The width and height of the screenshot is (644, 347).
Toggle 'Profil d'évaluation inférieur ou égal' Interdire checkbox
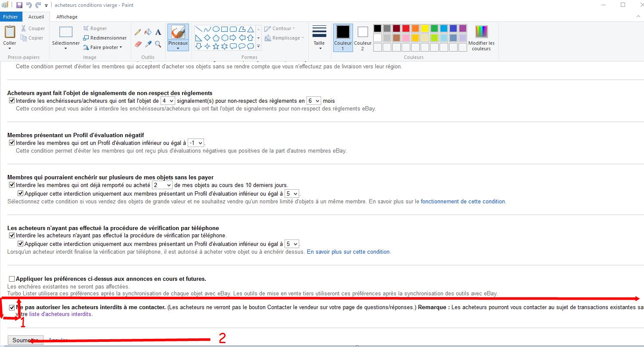(x=12, y=143)
